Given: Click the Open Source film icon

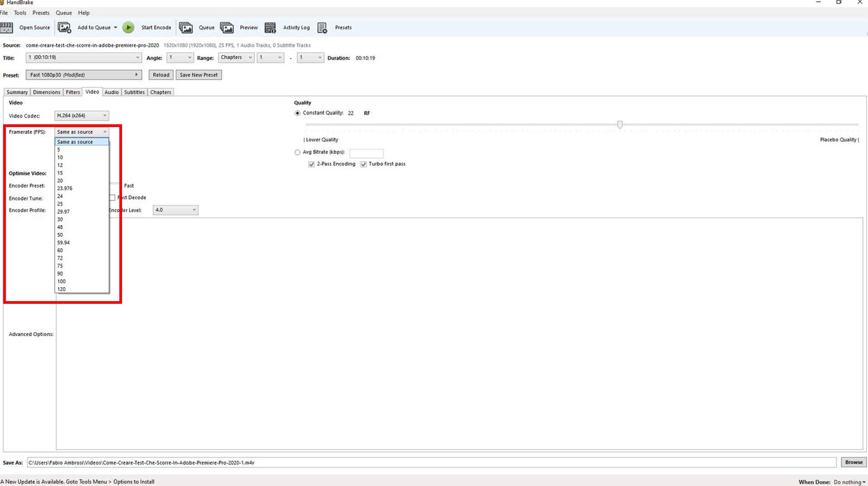Looking at the screenshot, I should pos(7,28).
